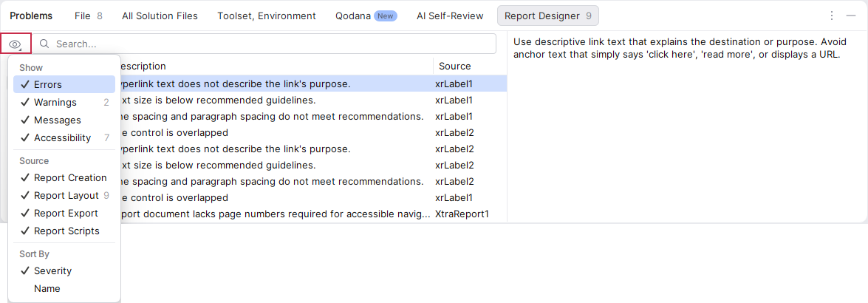Select text size row for xrLabel1
868x303 pixels.
[313, 101]
